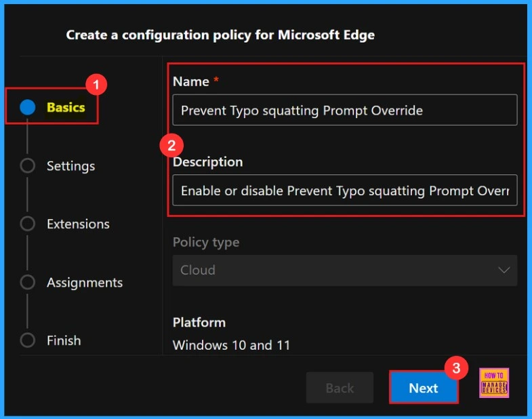
Task: Click the 'Name' field label
Action: [190, 81]
